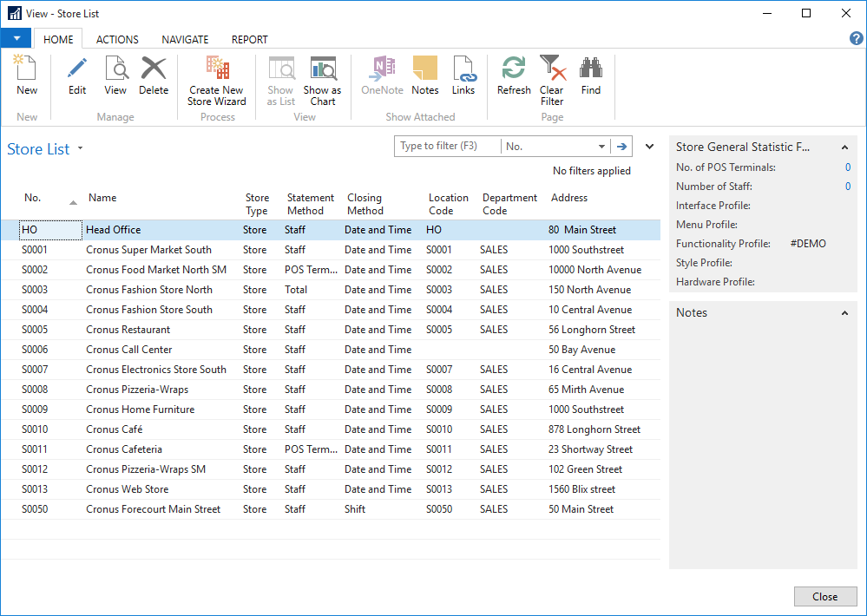
Task: Open the Help question mark icon
Action: (x=856, y=38)
